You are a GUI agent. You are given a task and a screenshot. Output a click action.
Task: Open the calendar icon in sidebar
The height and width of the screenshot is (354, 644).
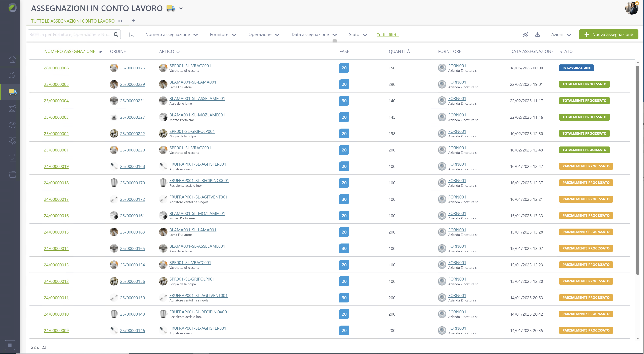click(13, 158)
